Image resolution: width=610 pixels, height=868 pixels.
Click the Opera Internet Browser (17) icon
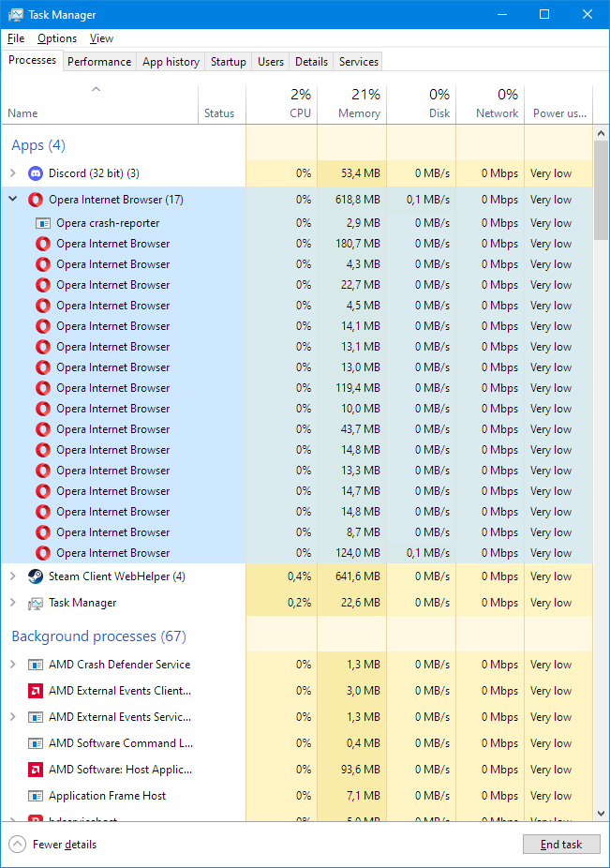pyautogui.click(x=36, y=200)
